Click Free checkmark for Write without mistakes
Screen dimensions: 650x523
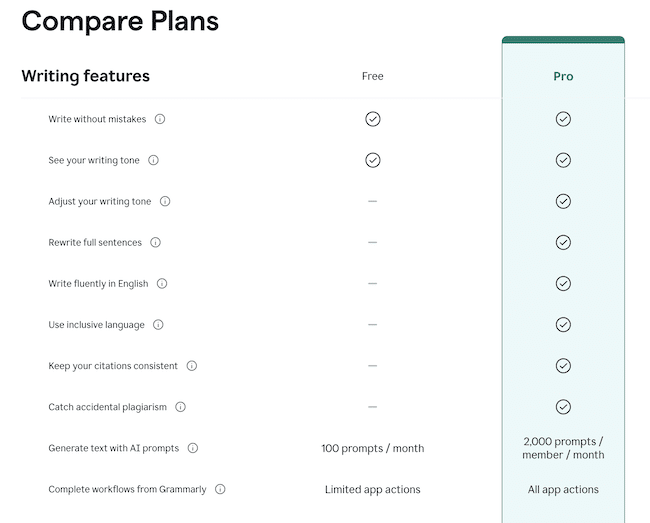coord(373,119)
